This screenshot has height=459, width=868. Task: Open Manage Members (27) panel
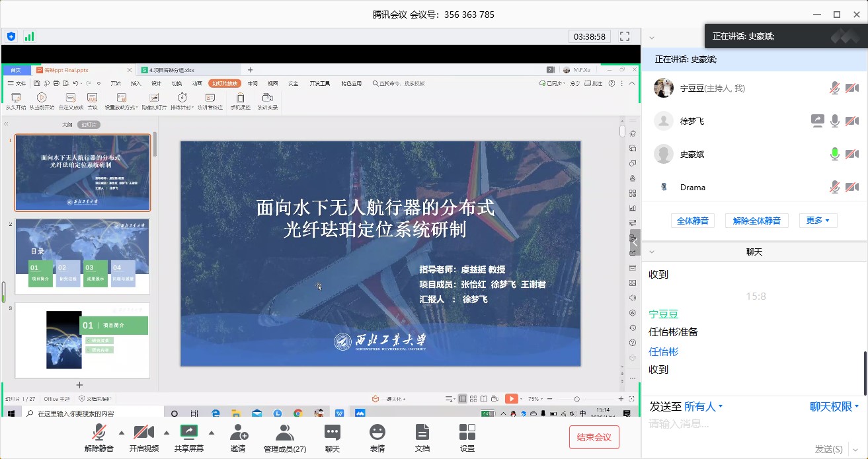point(285,433)
